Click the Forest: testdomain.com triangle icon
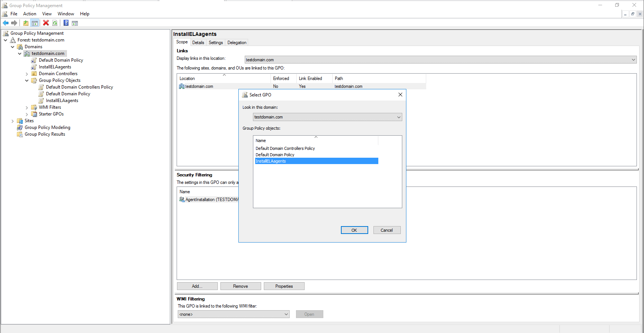Viewport: 644px width, 333px height. [x=13, y=40]
